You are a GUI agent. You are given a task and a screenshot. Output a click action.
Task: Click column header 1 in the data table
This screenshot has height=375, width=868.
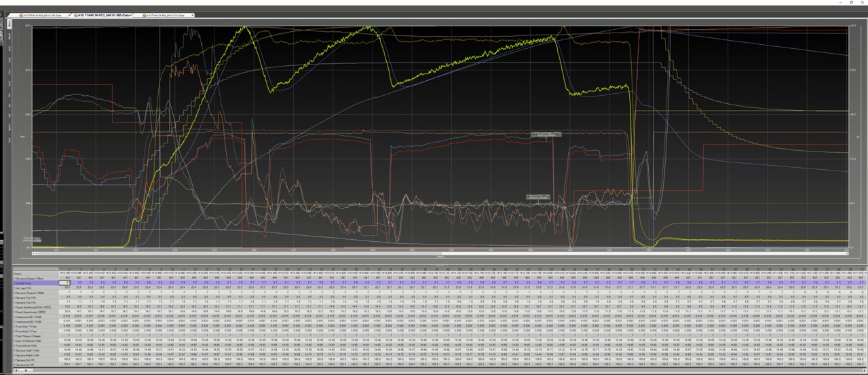pos(64,269)
